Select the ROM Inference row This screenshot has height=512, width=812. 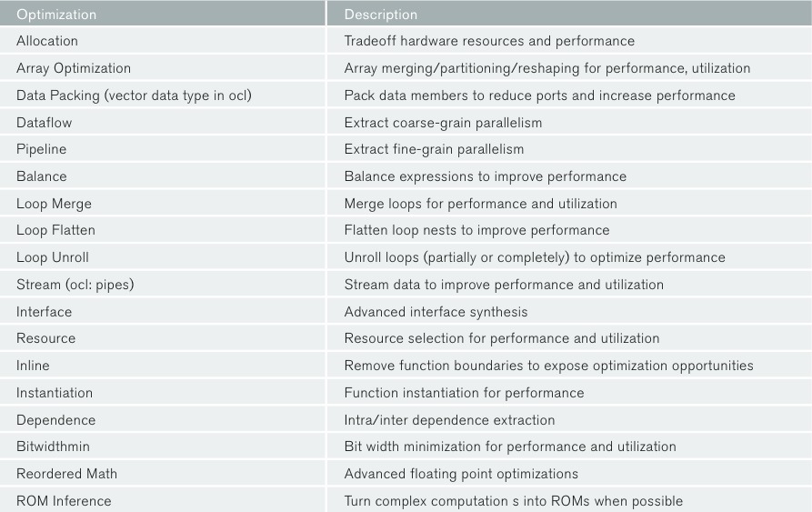click(406, 500)
